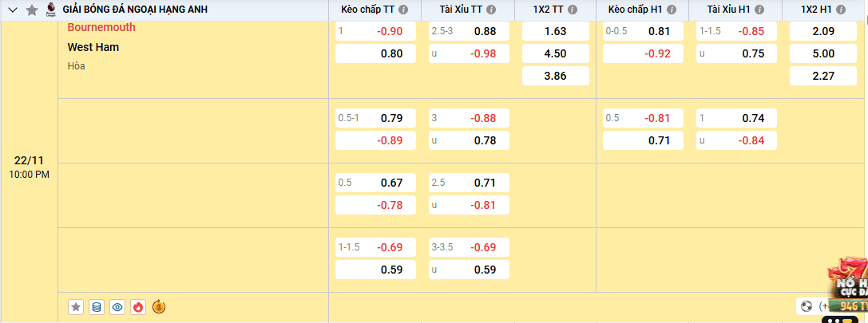Select first-half over 1-1.5 odds -0.85

tap(736, 32)
